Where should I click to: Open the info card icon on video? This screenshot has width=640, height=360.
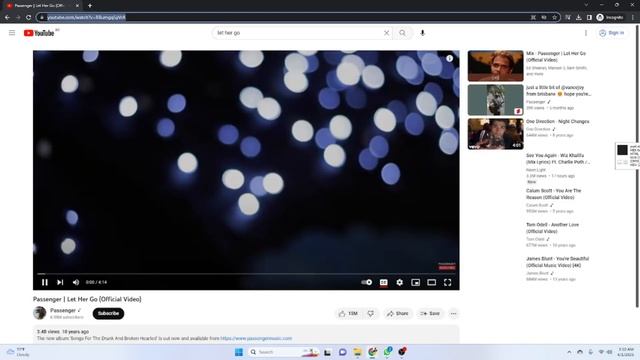449,58
